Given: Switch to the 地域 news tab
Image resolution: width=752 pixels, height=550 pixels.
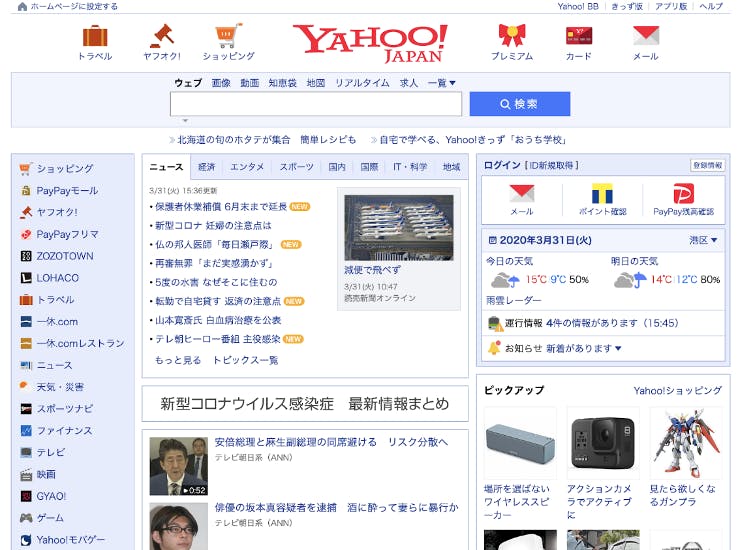Looking at the screenshot, I should pos(451,167).
